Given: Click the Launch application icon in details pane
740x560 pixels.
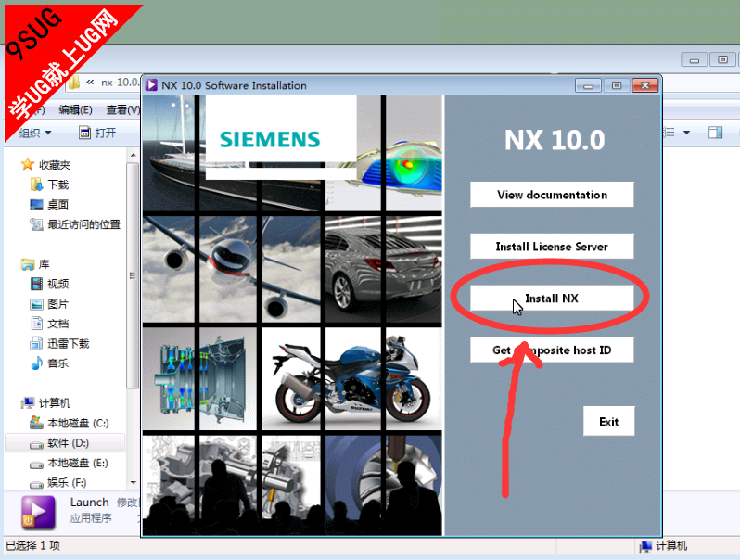Looking at the screenshot, I should (38, 513).
